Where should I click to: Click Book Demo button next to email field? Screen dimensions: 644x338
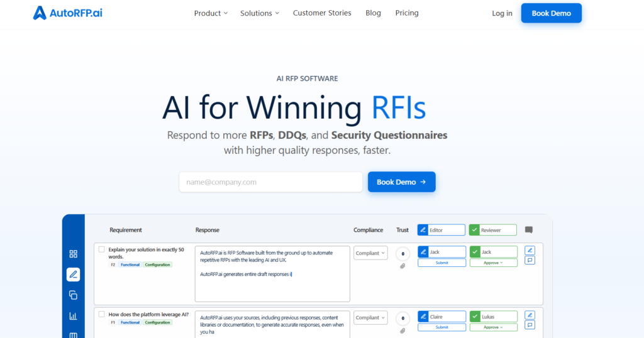click(x=402, y=182)
